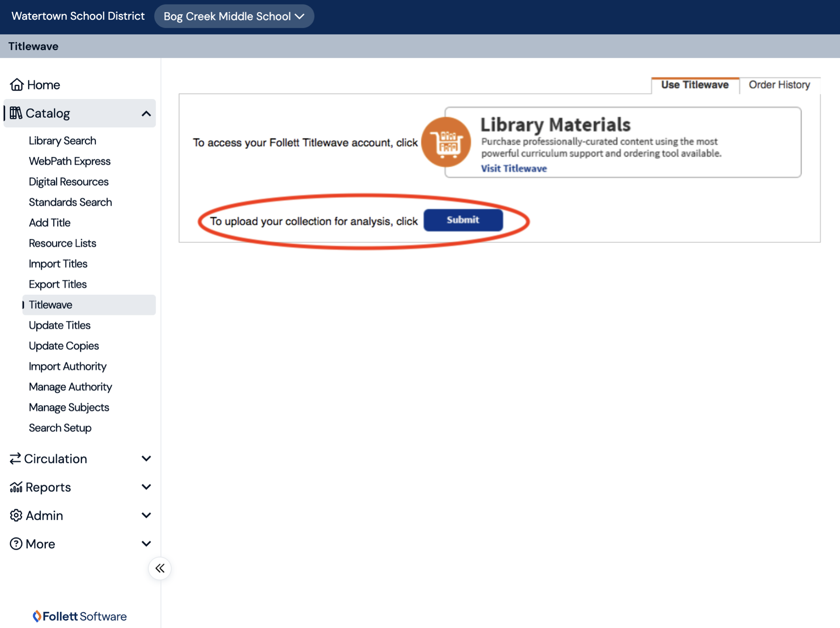840x628 pixels.
Task: Expand the Circulation section chevron
Action: click(146, 459)
